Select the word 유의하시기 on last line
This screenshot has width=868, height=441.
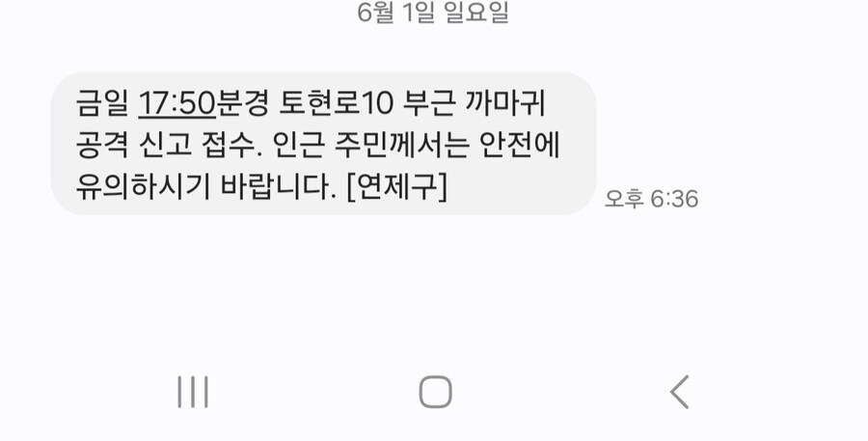pos(143,186)
